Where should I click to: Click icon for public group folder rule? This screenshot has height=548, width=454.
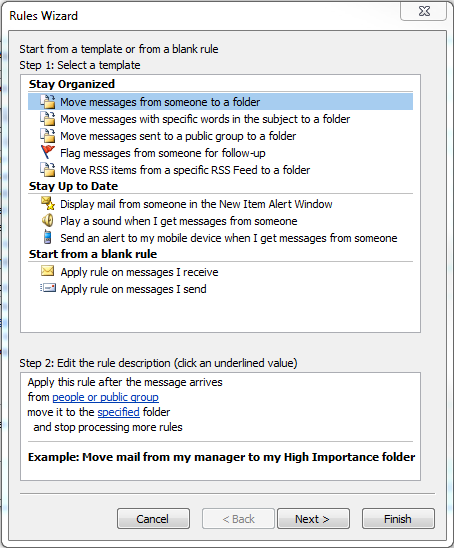click(48, 136)
